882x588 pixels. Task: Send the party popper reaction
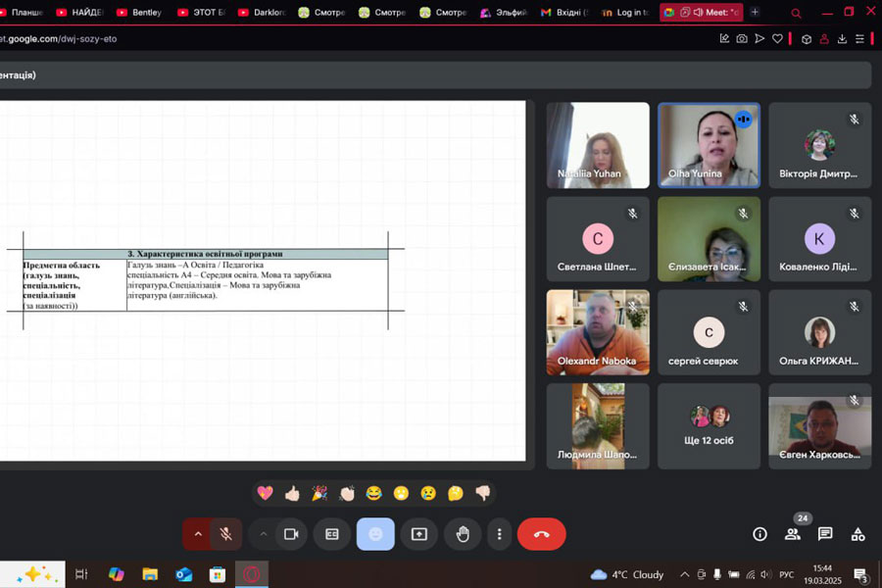[x=319, y=494]
